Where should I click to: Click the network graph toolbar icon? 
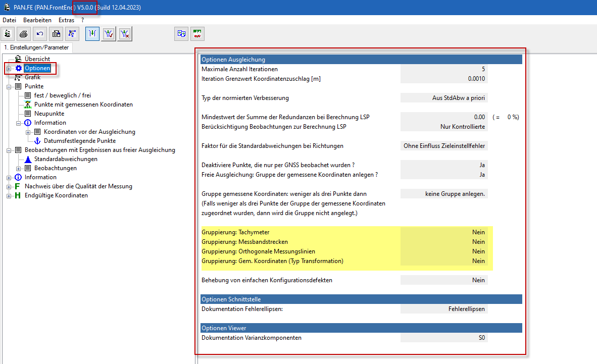tap(72, 34)
